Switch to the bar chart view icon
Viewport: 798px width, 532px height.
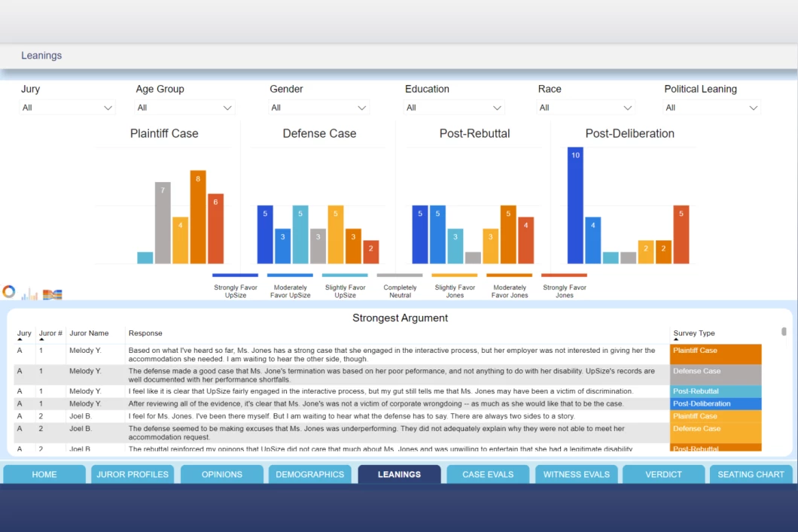[29, 294]
